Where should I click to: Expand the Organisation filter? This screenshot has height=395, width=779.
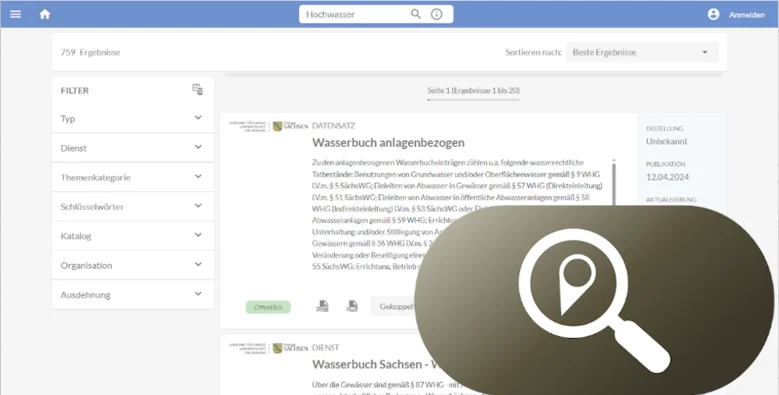(x=133, y=265)
